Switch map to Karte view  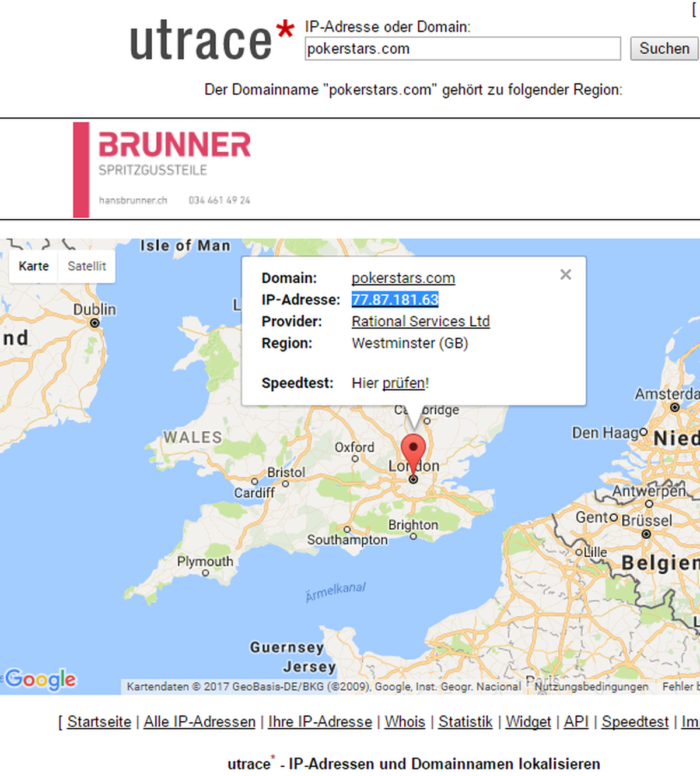tap(33, 266)
